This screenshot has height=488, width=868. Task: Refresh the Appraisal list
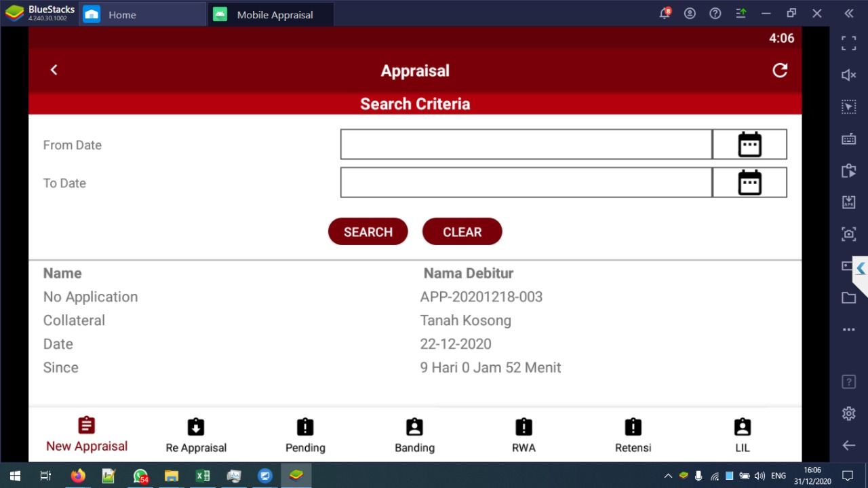pos(780,70)
